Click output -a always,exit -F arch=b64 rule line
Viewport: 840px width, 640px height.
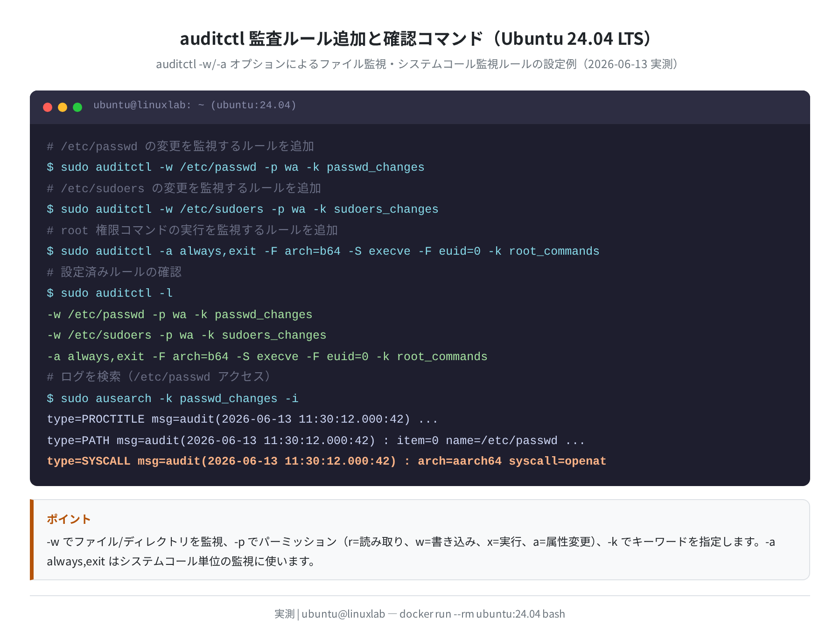coord(267,357)
